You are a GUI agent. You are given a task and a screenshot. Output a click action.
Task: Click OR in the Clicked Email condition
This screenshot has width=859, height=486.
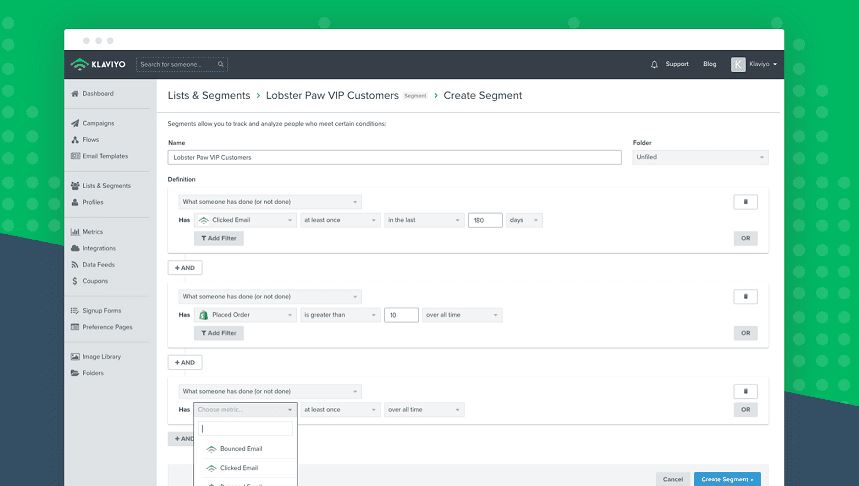click(x=746, y=238)
